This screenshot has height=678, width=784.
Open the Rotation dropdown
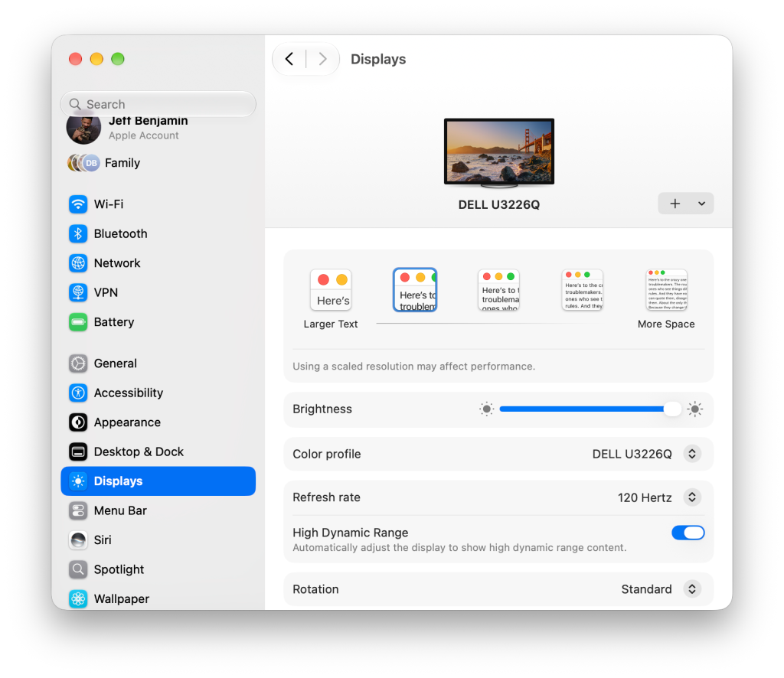tap(692, 589)
